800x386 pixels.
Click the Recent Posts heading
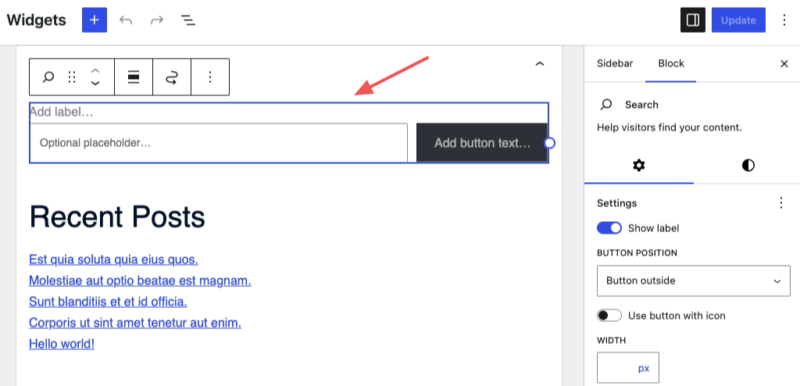pyautogui.click(x=117, y=217)
